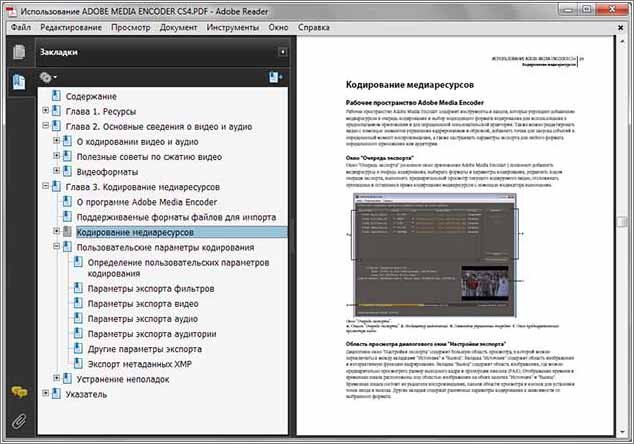The width and height of the screenshot is (634, 444).
Task: Click bookmark icon beside Устранение неполадок
Action: 67,378
